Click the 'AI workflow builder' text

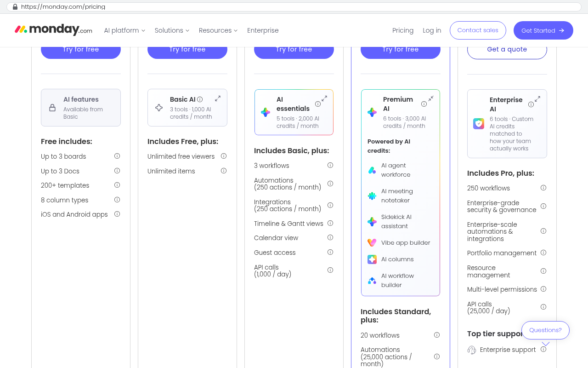(398, 280)
